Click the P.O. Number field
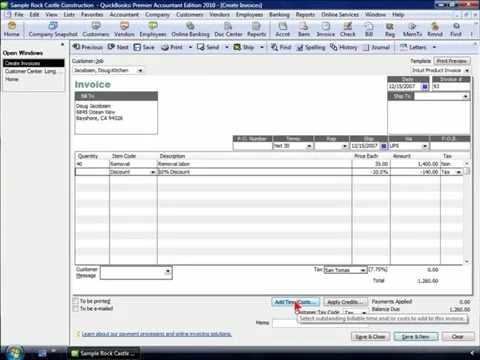Viewport: 480px width, 360px height. 252,146
